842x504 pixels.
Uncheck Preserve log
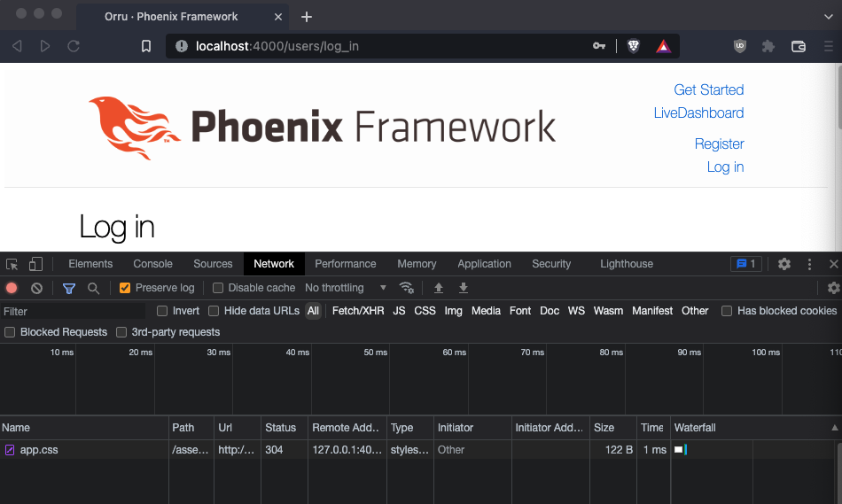click(125, 288)
